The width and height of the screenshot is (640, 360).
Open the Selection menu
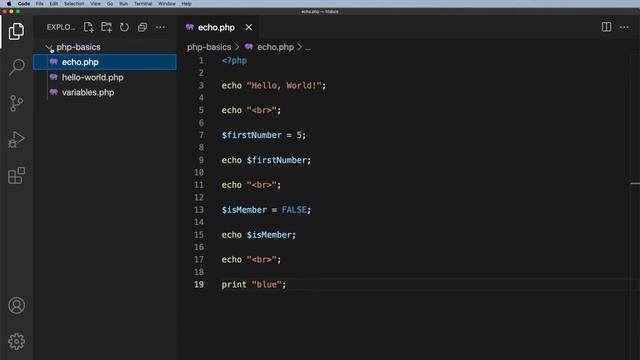[74, 4]
